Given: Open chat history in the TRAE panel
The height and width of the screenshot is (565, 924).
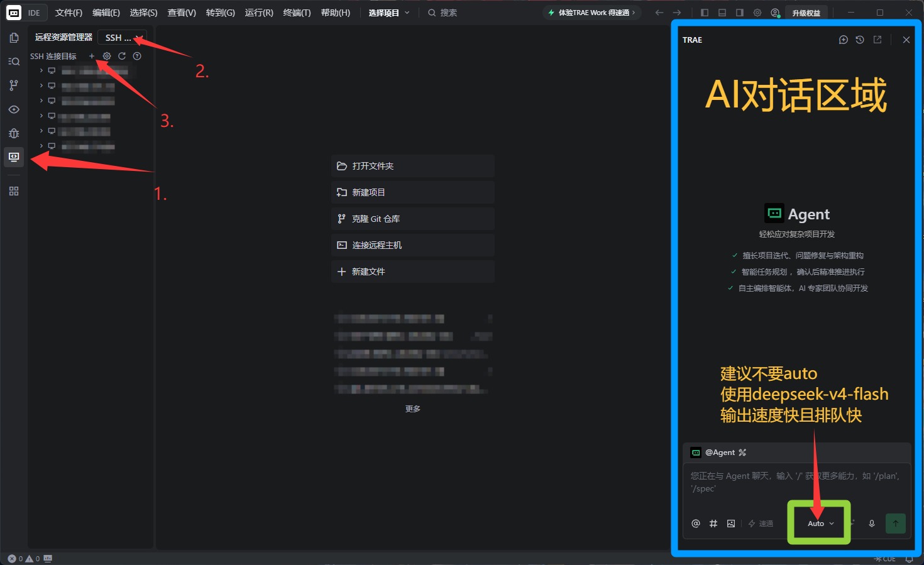Looking at the screenshot, I should (860, 40).
